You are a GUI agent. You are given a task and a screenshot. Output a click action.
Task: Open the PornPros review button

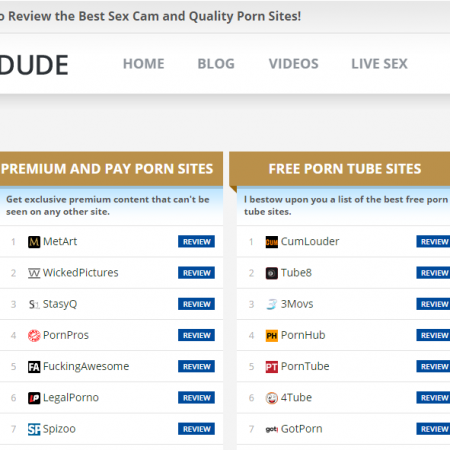point(196,335)
